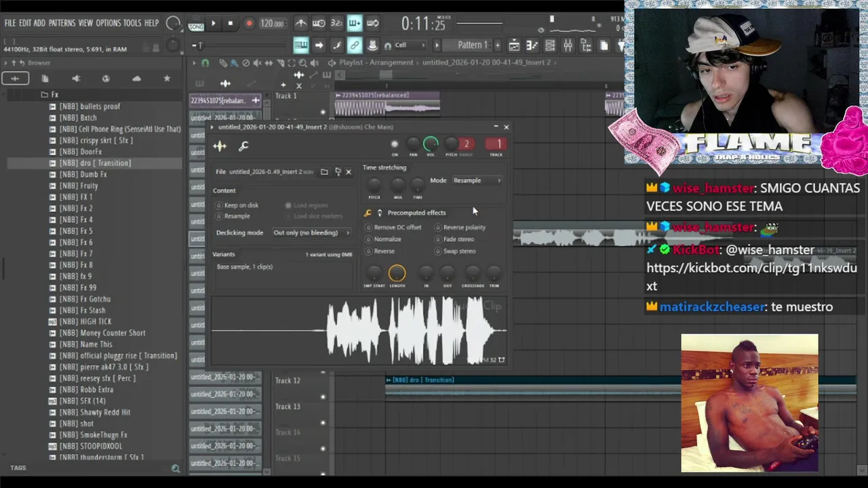Click the TRACK number 1 selector

(496, 144)
